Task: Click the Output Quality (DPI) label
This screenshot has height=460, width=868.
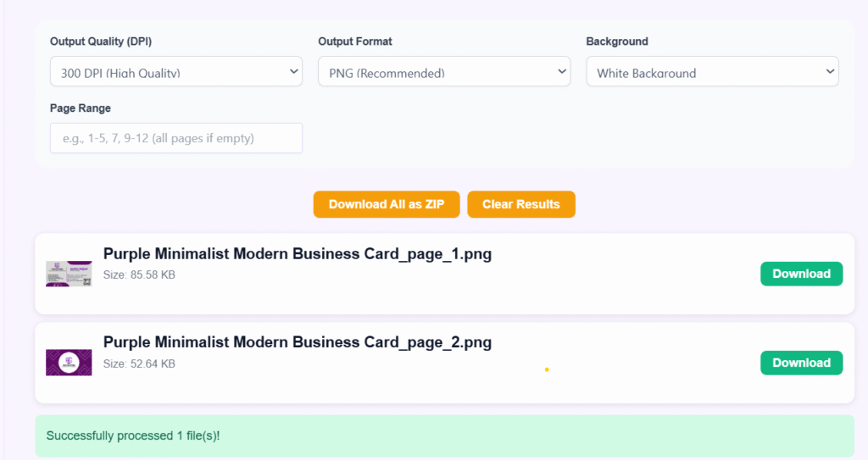Action: pos(101,42)
